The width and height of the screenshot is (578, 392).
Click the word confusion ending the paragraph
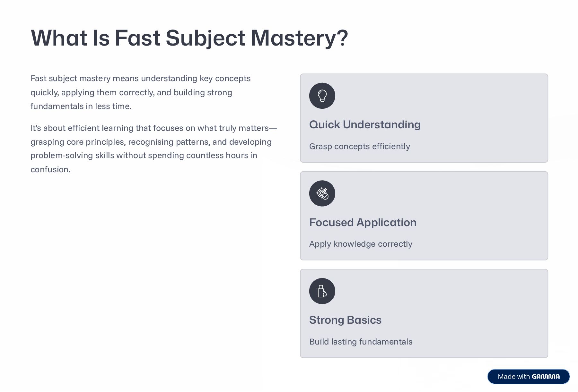[50, 169]
